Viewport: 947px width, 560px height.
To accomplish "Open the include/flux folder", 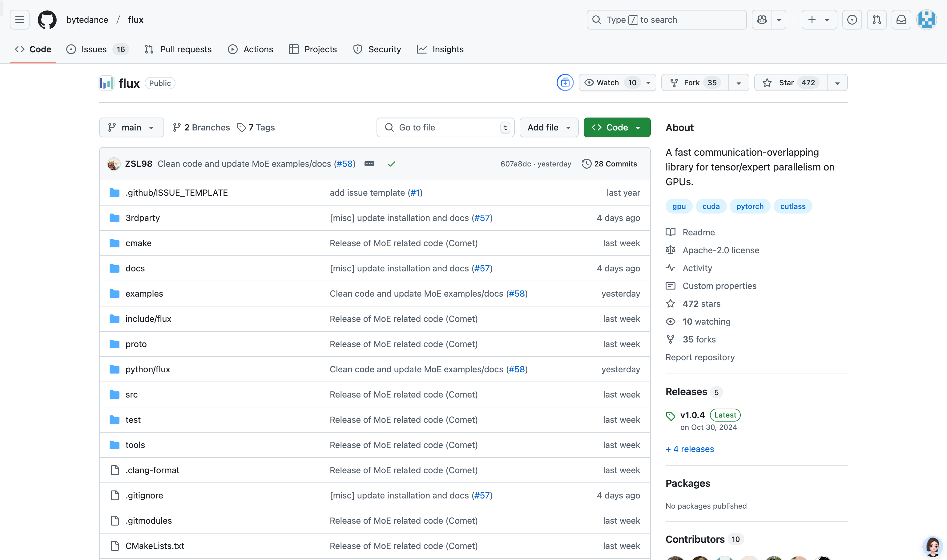I will tap(148, 319).
